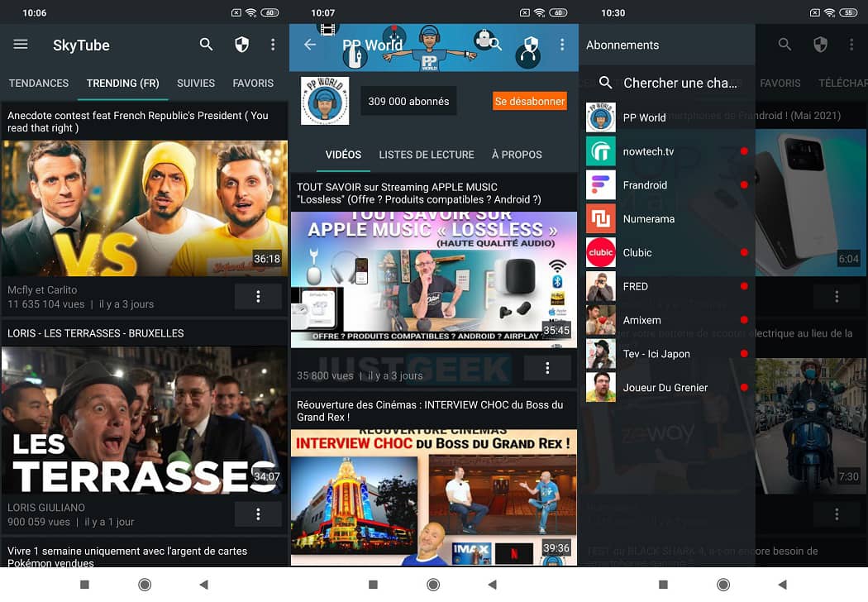The height and width of the screenshot is (602, 868).
Task: Tap Vivre 1 semaine Pokémon video title
Action: pos(127,557)
